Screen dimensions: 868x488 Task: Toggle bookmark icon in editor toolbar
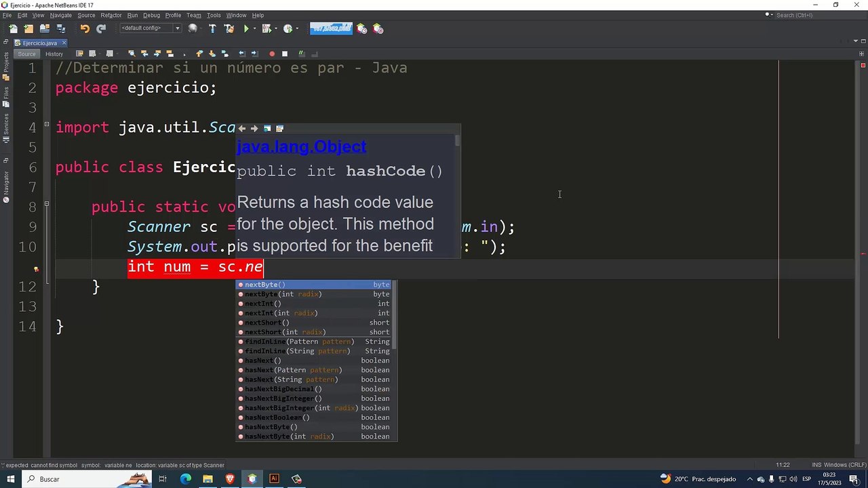(x=224, y=54)
